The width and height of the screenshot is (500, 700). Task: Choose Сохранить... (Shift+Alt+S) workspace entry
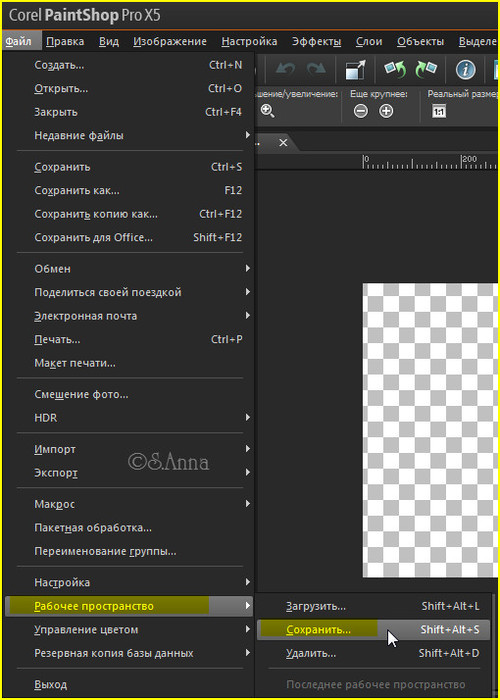[x=373, y=630]
